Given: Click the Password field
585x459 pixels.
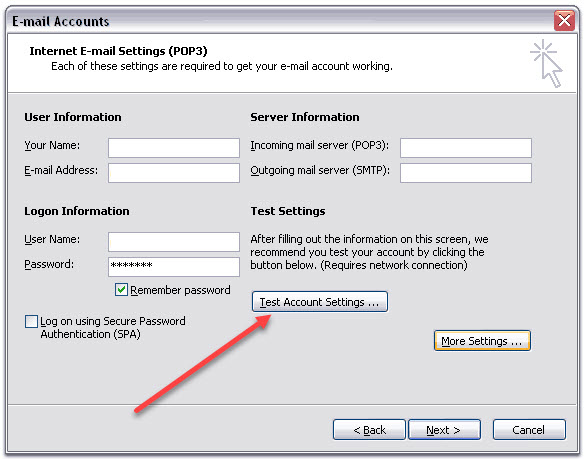Looking at the screenshot, I should 173,267.
